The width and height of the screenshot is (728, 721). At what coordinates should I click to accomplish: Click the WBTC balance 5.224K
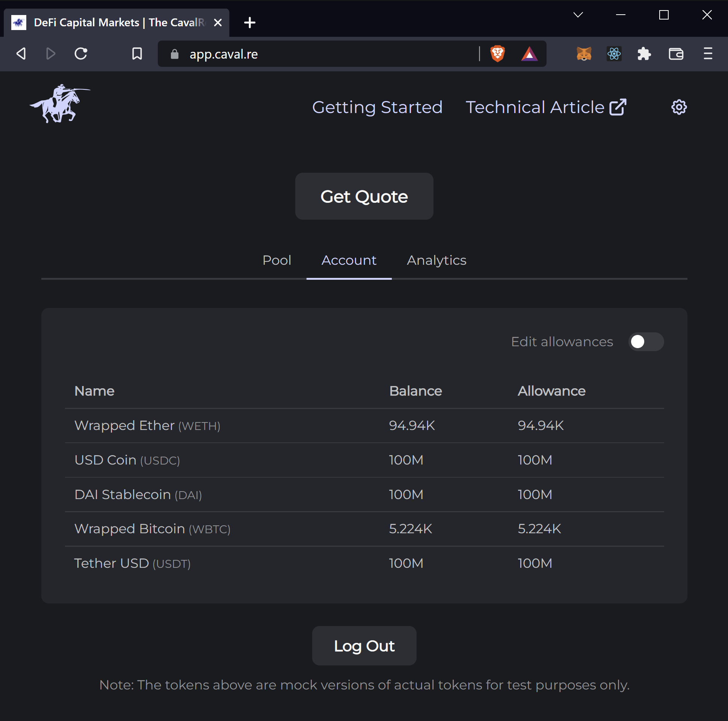(410, 529)
